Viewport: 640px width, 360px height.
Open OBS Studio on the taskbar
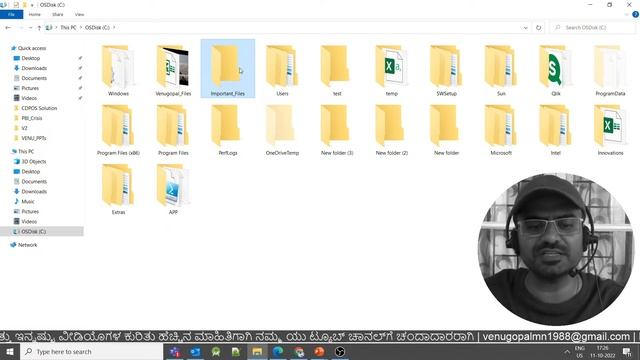[340, 351]
